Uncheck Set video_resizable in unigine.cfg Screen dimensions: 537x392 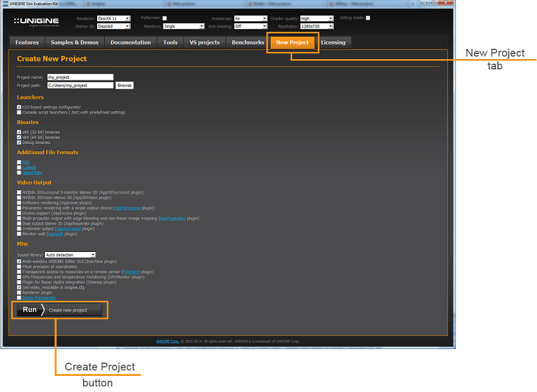[x=19, y=288]
